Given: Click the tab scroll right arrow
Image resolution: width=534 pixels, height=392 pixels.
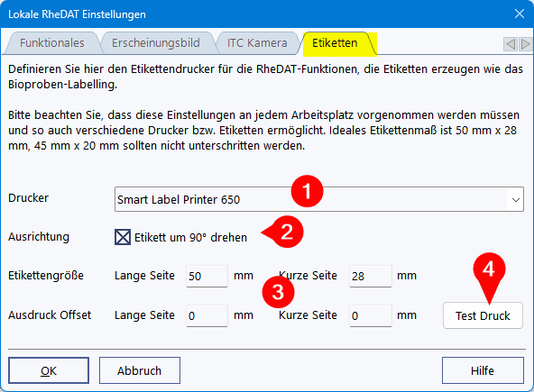Looking at the screenshot, I should 525,44.
